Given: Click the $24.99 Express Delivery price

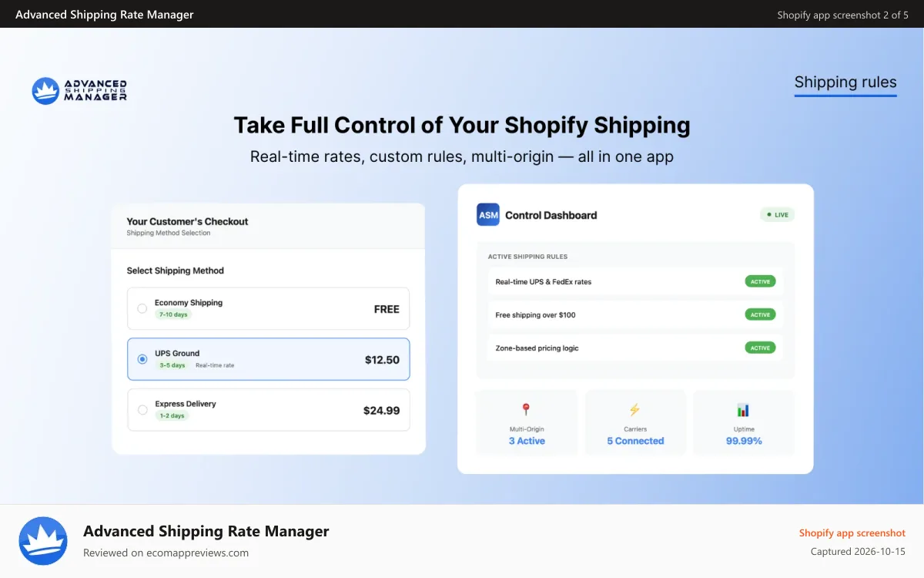Looking at the screenshot, I should coord(381,411).
